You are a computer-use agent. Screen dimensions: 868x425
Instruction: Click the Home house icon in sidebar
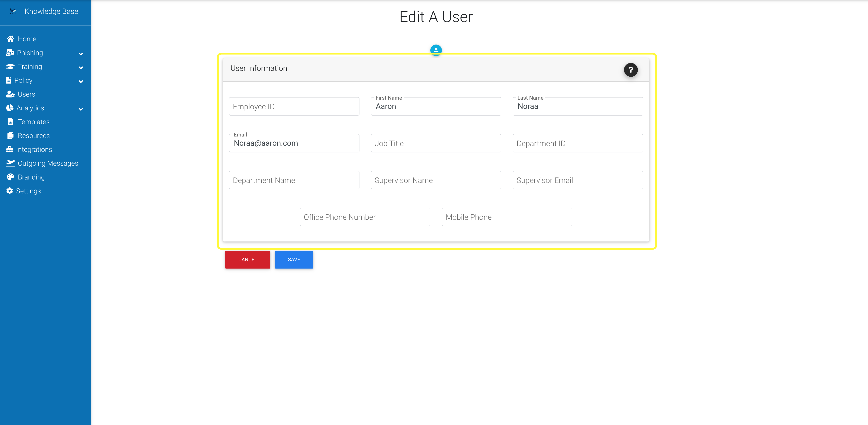click(x=10, y=39)
